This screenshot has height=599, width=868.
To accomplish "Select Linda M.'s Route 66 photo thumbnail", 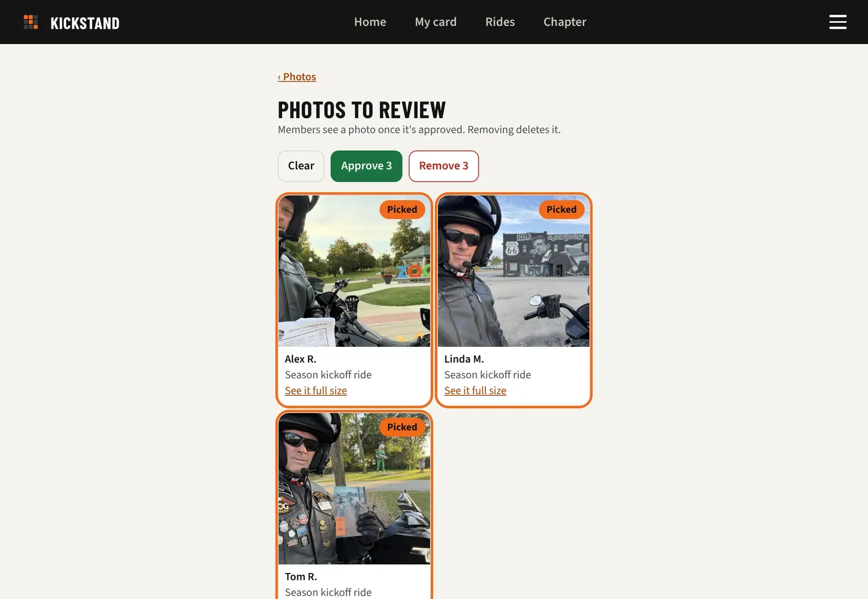I will pyautogui.click(x=514, y=271).
